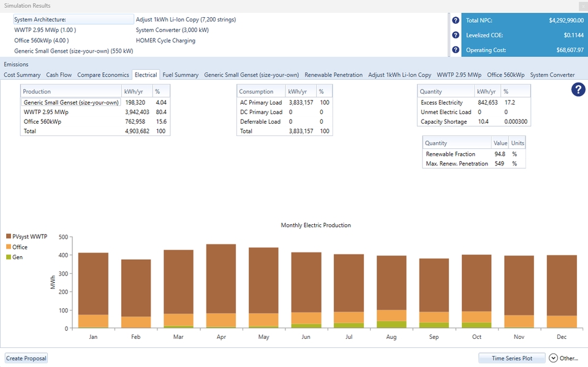Select the Generic Small Genset production row
Viewport: 588px width, 367px height.
pyautogui.click(x=71, y=103)
